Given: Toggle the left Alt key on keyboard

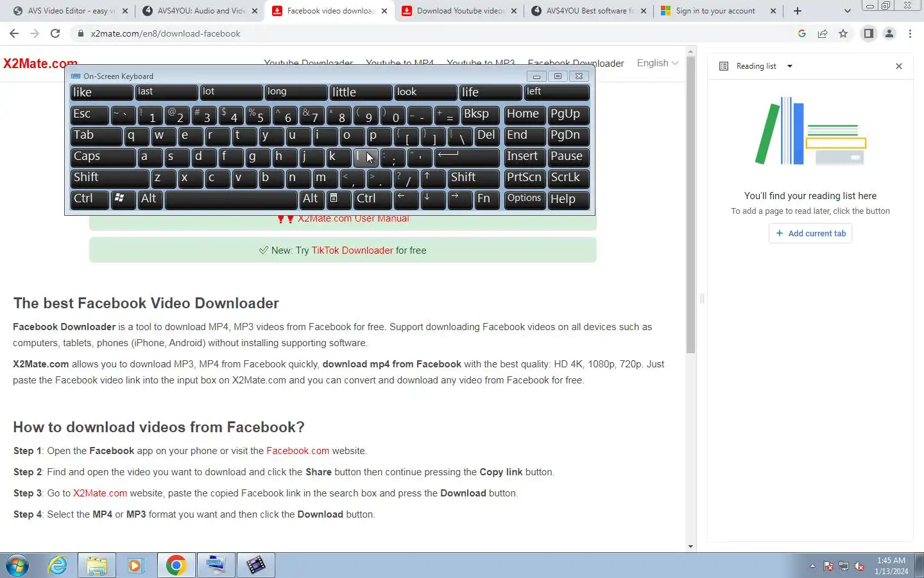Looking at the screenshot, I should coord(150,200).
